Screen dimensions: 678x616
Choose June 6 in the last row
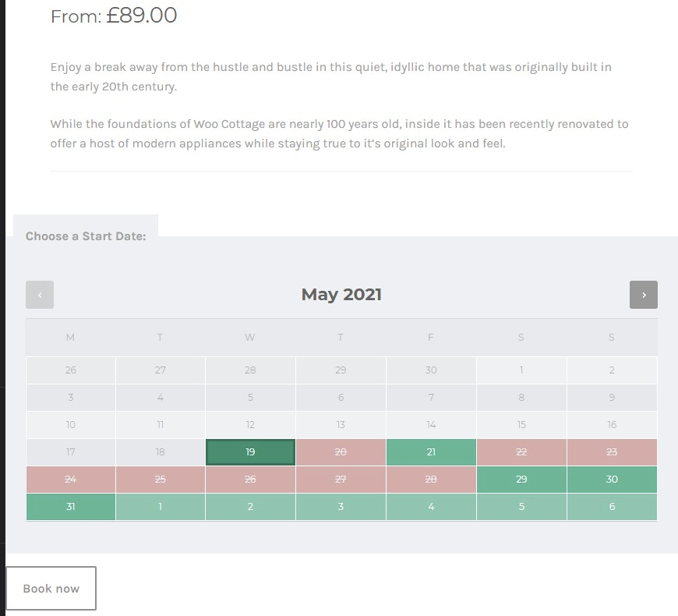pyautogui.click(x=612, y=507)
